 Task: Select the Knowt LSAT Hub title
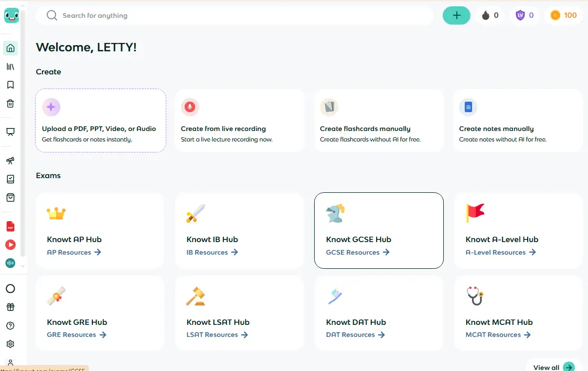click(218, 322)
